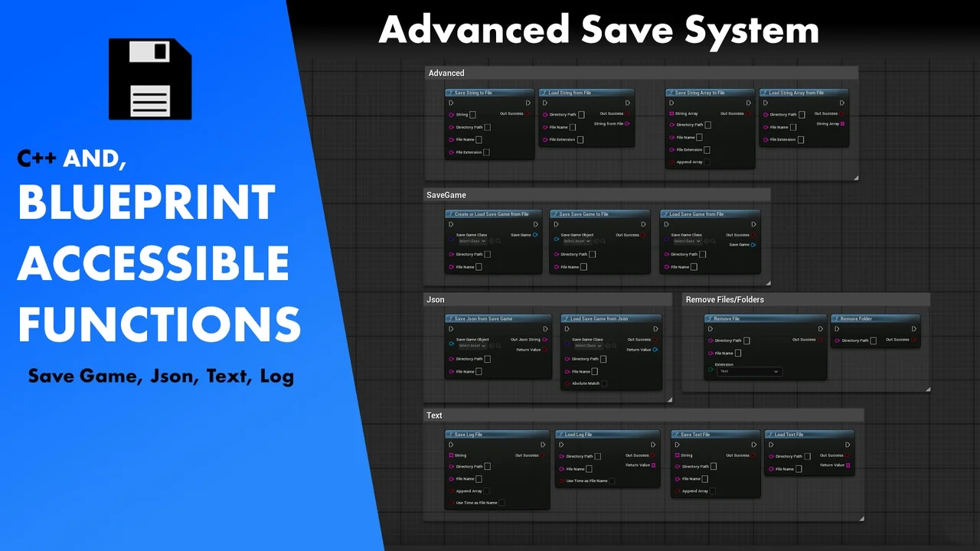Click Return Value pin on Load Text File node

(848, 465)
